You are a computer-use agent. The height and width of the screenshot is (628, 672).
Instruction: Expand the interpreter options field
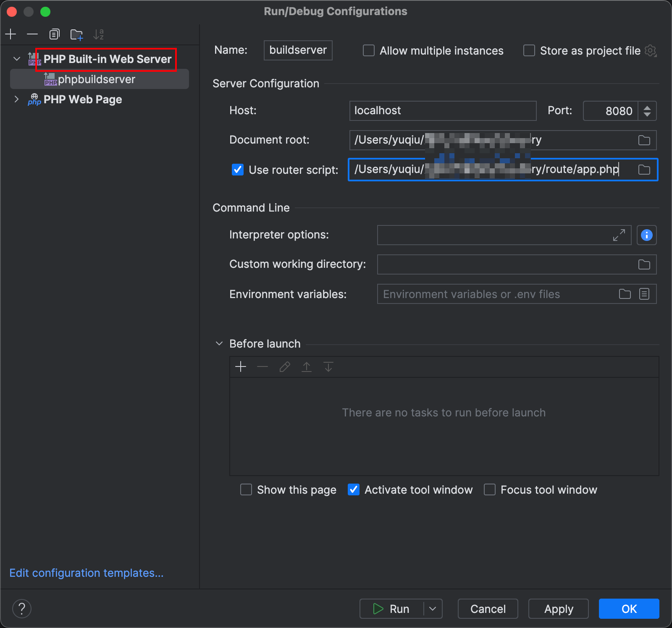tap(619, 235)
